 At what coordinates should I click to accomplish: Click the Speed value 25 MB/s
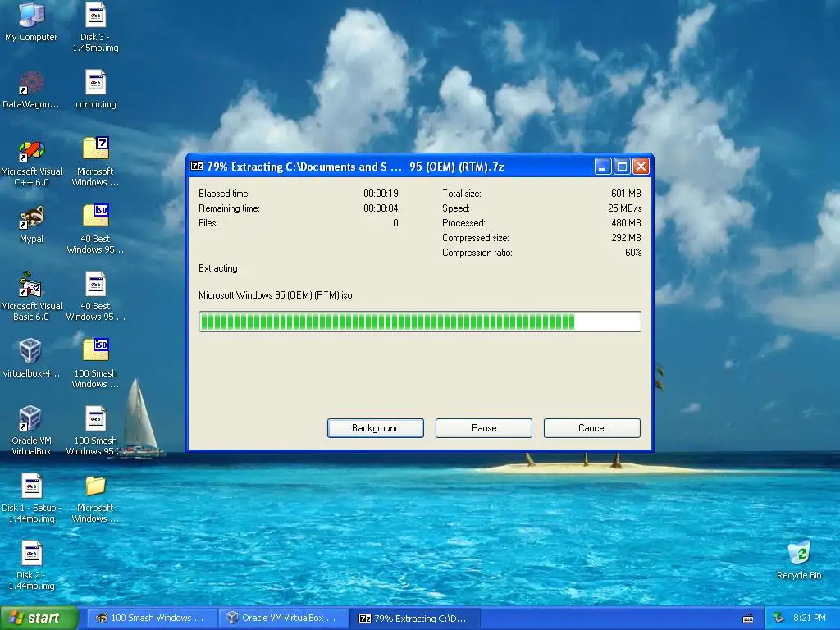pyautogui.click(x=624, y=208)
